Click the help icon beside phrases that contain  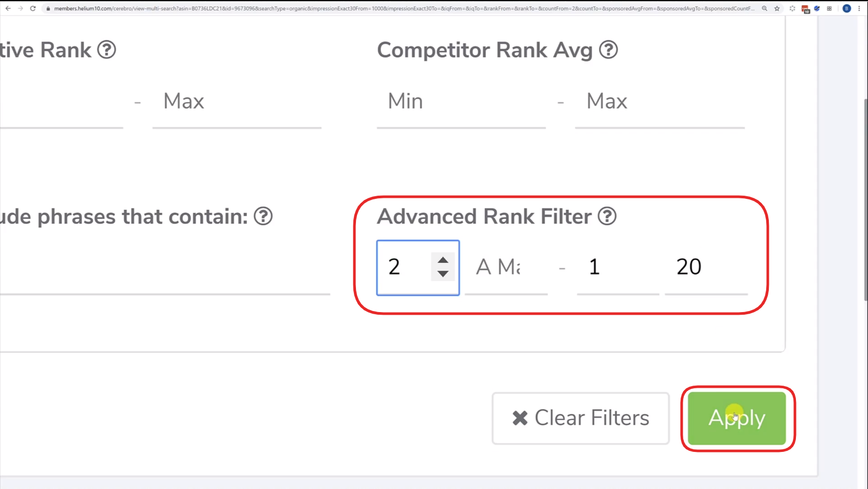(x=263, y=216)
